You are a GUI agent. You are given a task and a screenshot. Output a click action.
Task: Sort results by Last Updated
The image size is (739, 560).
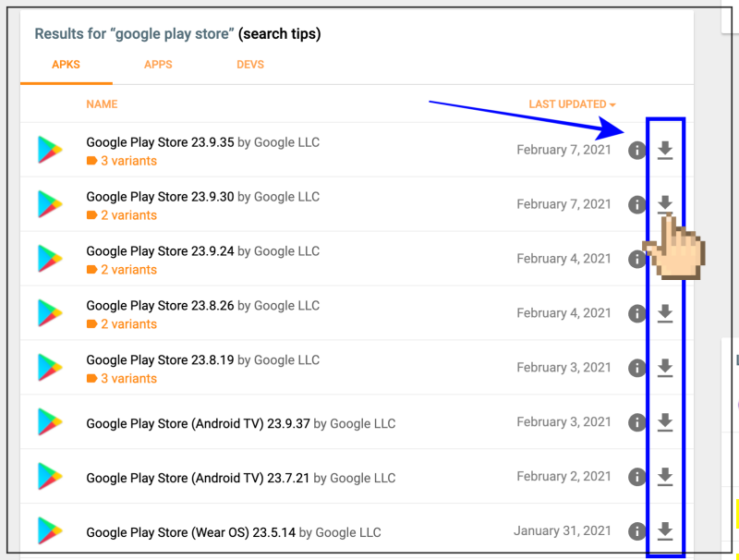pos(572,104)
